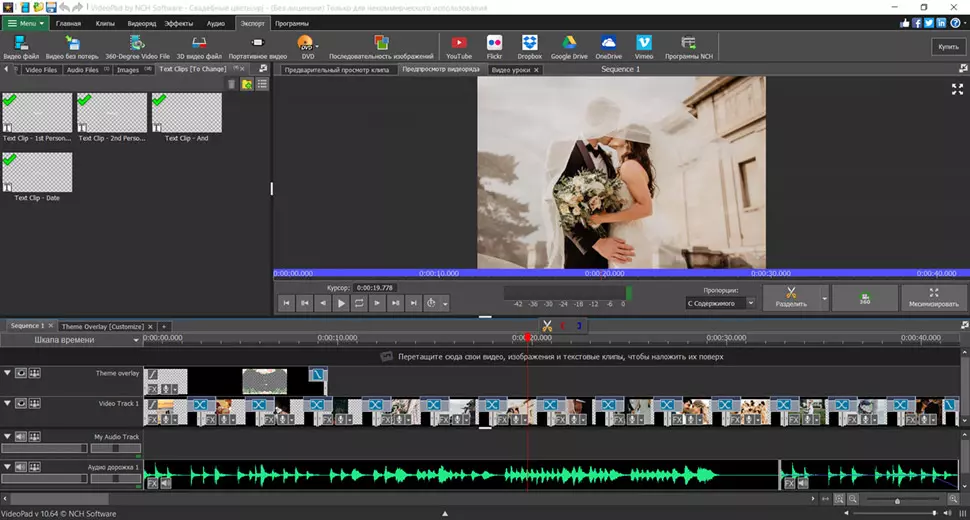The height and width of the screenshot is (520, 970).
Task: Mute the My Audio Track speaker toggle
Action: click(x=21, y=437)
